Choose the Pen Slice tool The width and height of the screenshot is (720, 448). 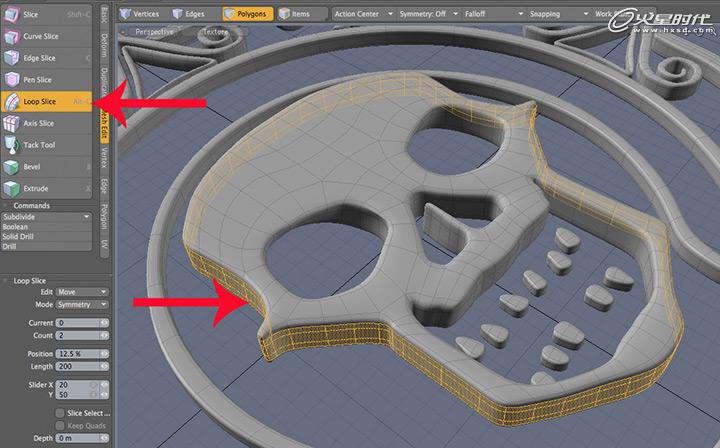[46, 80]
